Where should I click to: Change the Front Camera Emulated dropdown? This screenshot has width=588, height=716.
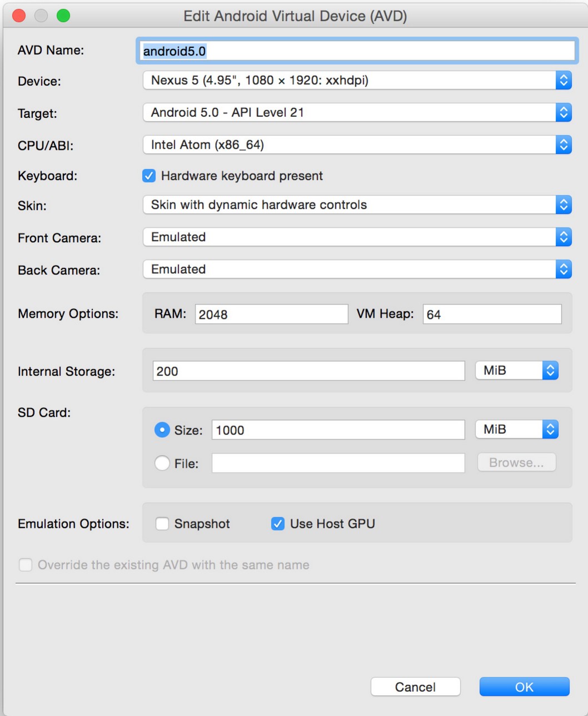[357, 237]
